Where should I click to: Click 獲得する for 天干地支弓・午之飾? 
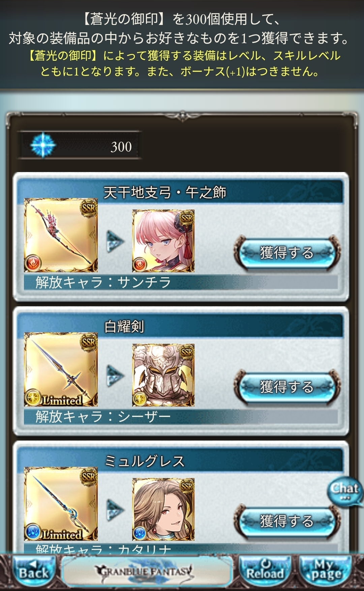tap(287, 253)
